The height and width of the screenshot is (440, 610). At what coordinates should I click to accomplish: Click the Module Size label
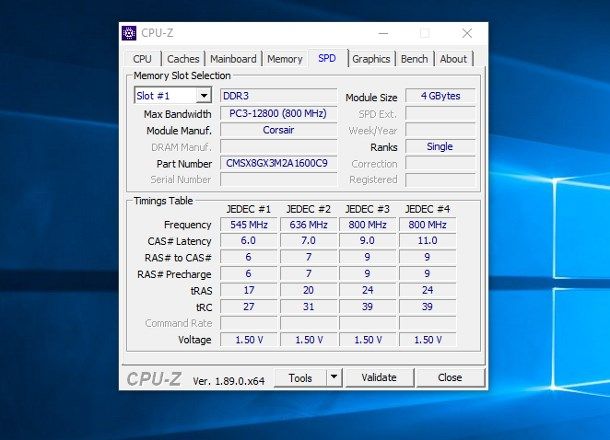pyautogui.click(x=371, y=97)
